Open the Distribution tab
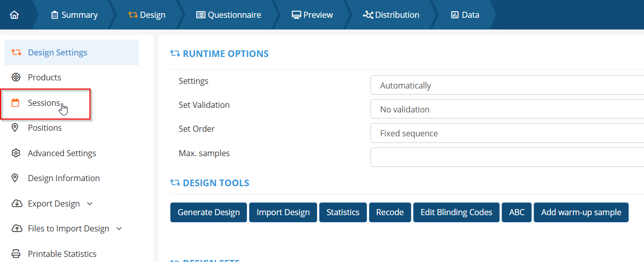This screenshot has height=262, width=644. pyautogui.click(x=391, y=15)
